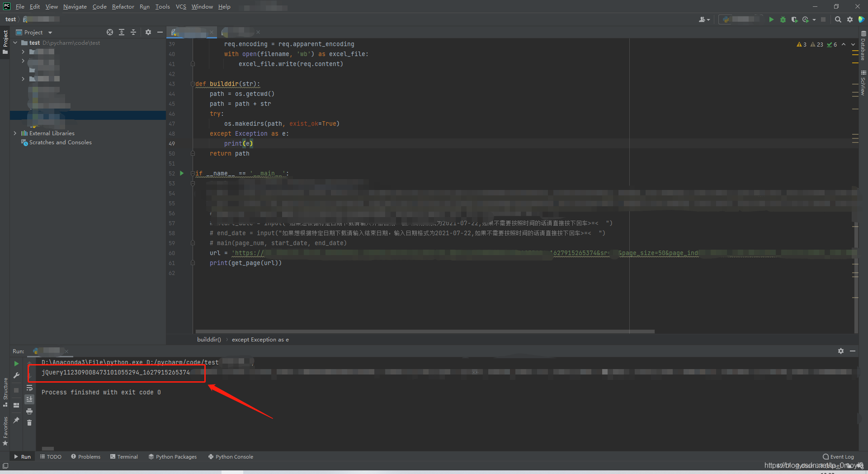
Task: Expand the External Libraries node
Action: (15, 133)
